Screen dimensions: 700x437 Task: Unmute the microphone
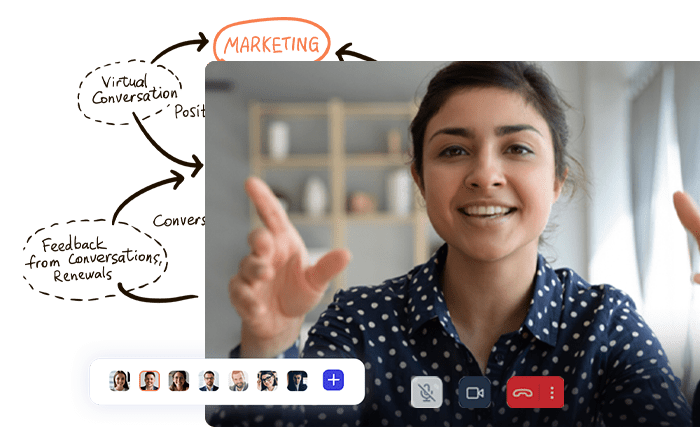click(427, 392)
